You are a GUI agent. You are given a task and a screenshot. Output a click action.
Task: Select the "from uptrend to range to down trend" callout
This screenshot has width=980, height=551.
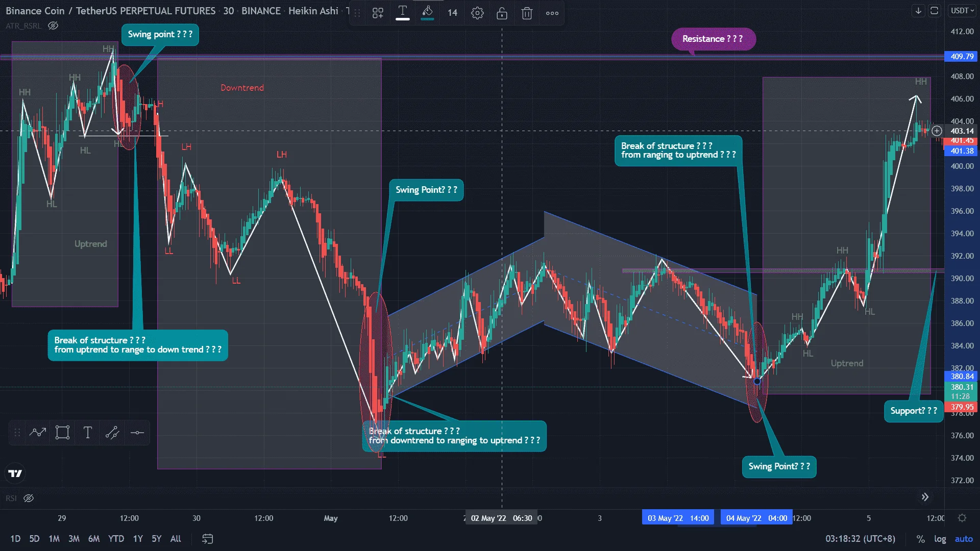[x=138, y=345]
